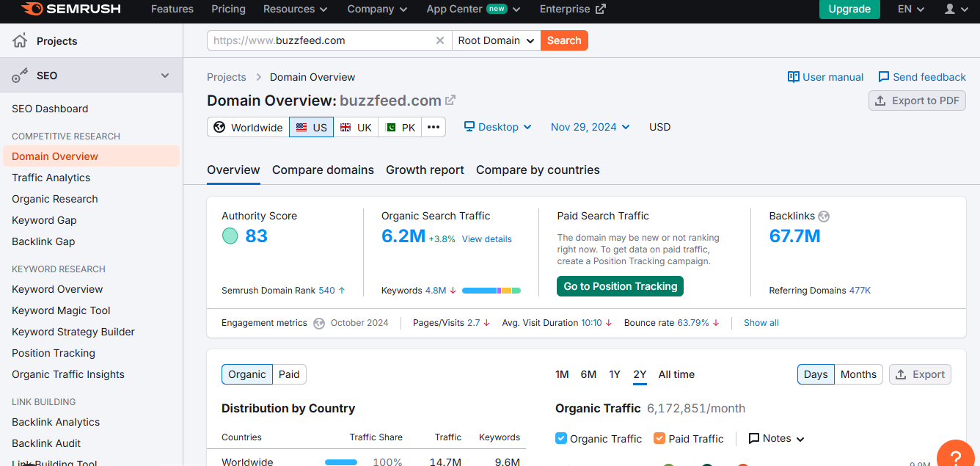Open View details for organic traffic
Image resolution: width=980 pixels, height=466 pixels.
pyautogui.click(x=487, y=239)
